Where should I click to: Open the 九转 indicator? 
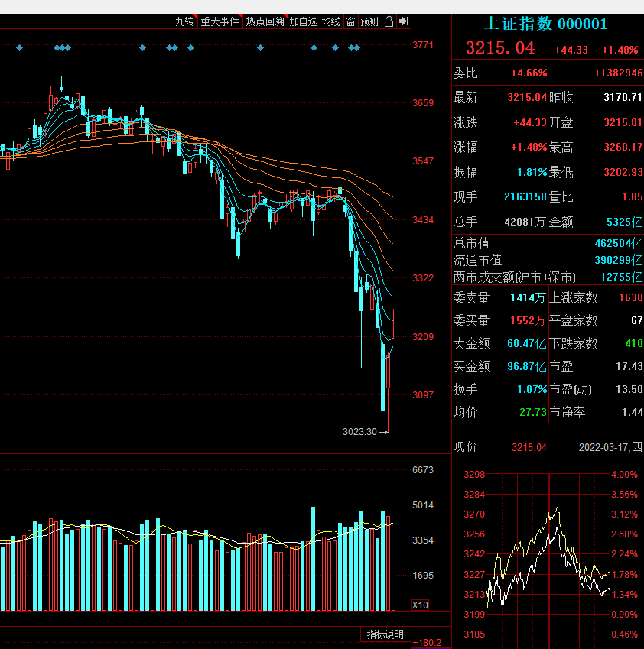184,21
